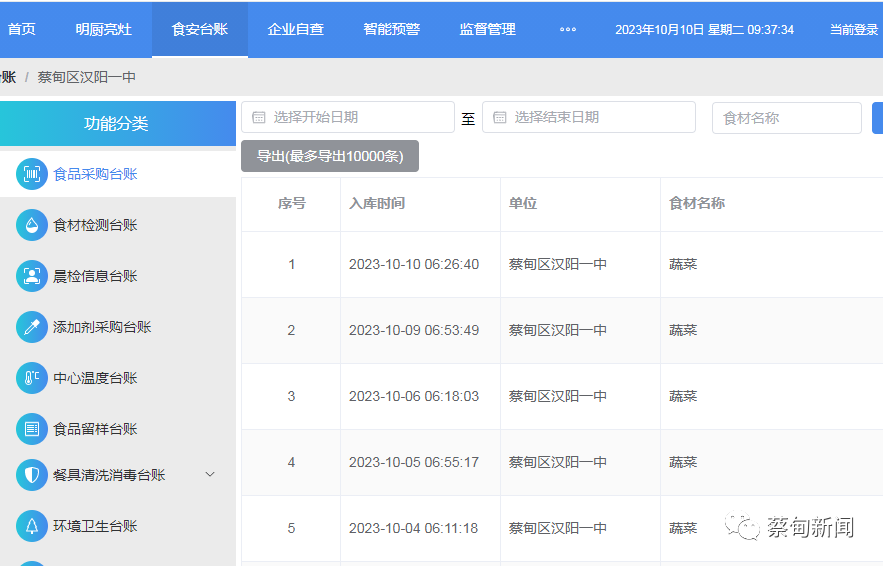Click row number 5 cell
Screen dimensions: 883x566
coord(291,528)
